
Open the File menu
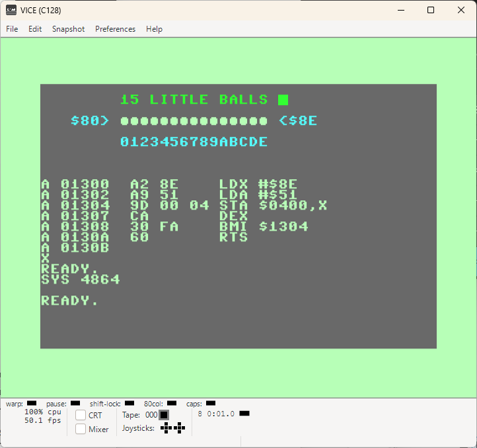[x=12, y=29]
